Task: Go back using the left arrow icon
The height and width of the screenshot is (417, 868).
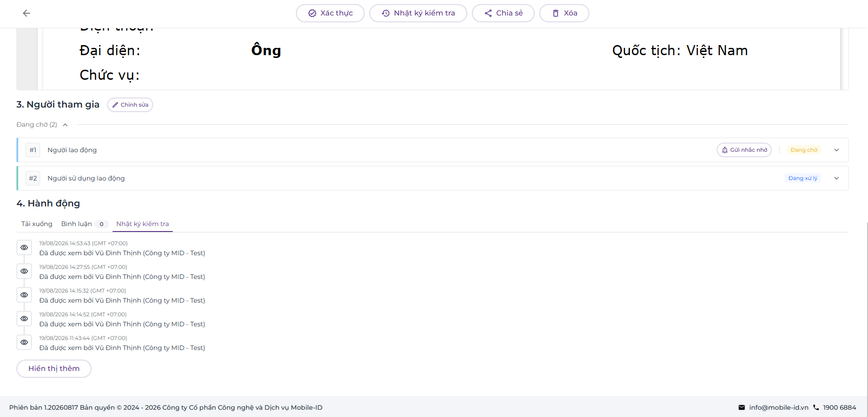Action: coord(26,13)
